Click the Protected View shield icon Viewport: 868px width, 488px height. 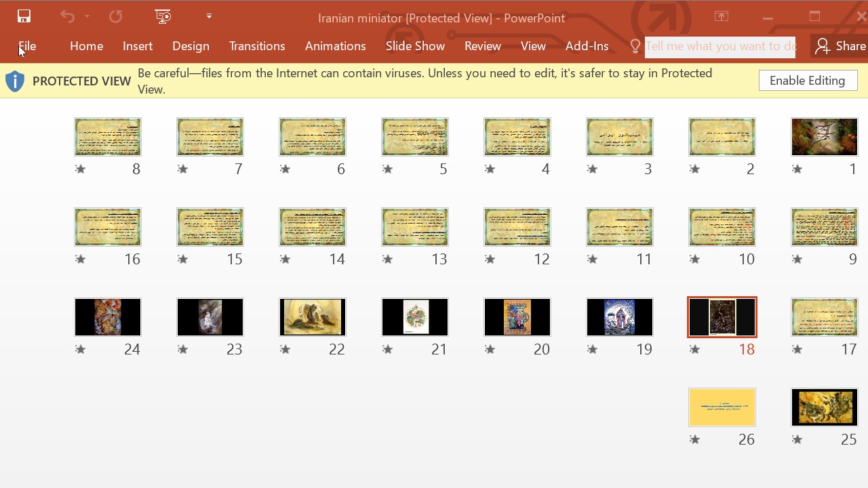[15, 81]
